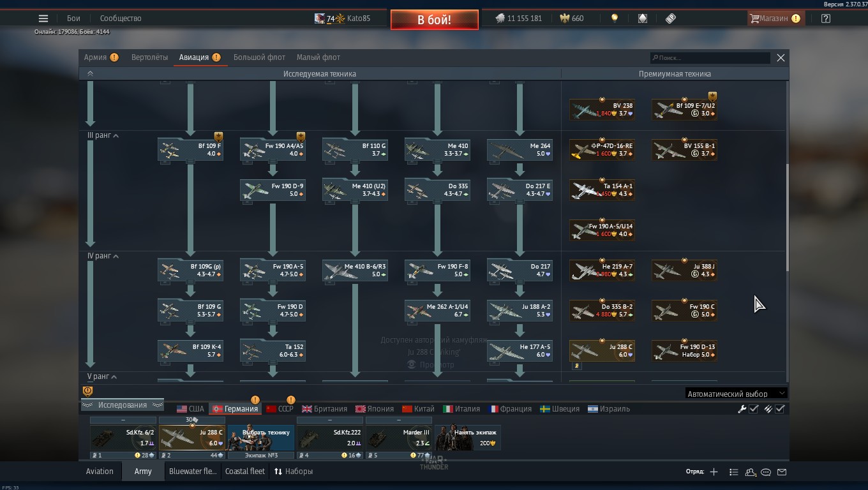
Task: Open the squad list icon
Action: click(733, 472)
